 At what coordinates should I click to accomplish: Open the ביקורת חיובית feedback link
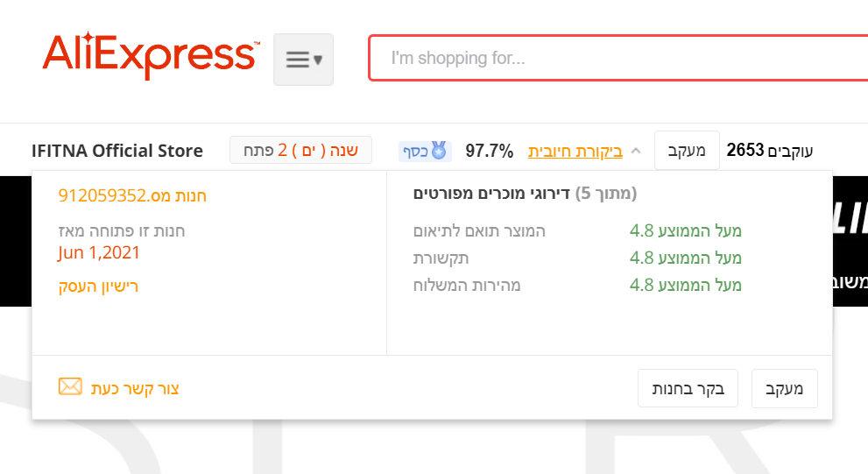pyautogui.click(x=575, y=151)
